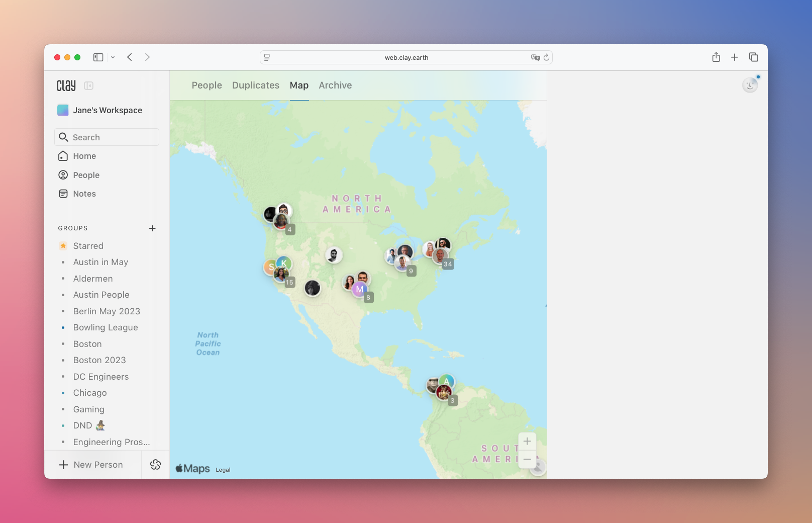Zoom out on the map
812x523 pixels.
point(527,459)
